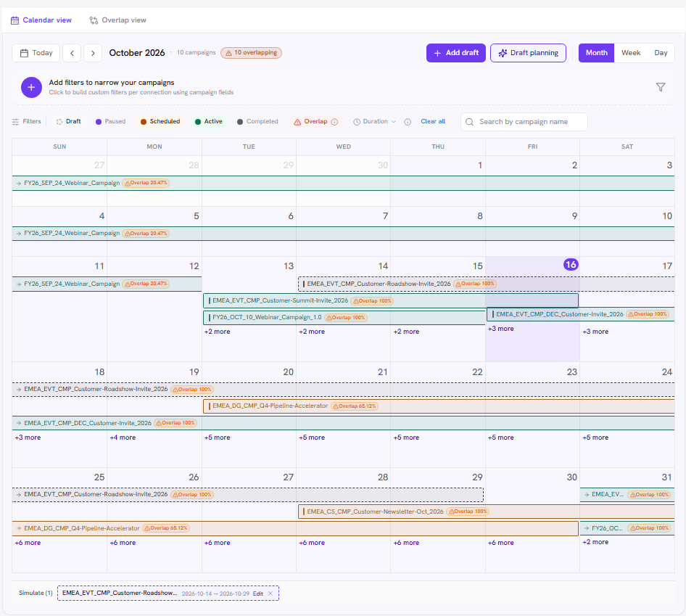Viewport: 686px width, 616px height.
Task: Open FY26_OCT_10_Webinar_Campaign_1.0 bar
Action: click(x=344, y=317)
